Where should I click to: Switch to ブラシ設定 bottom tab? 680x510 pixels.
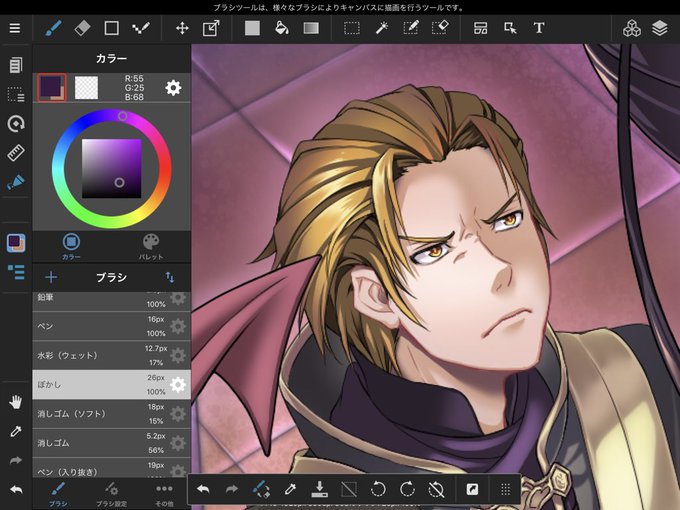[111, 494]
